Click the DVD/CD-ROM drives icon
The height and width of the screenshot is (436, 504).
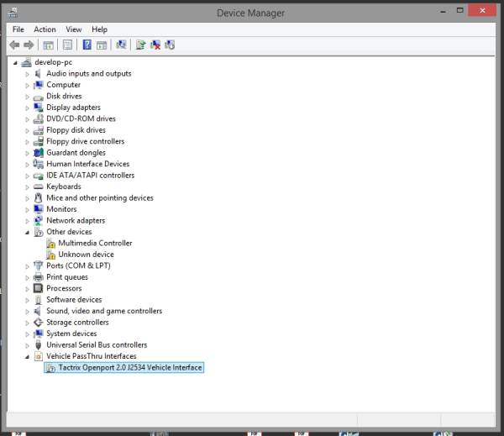tap(39, 118)
